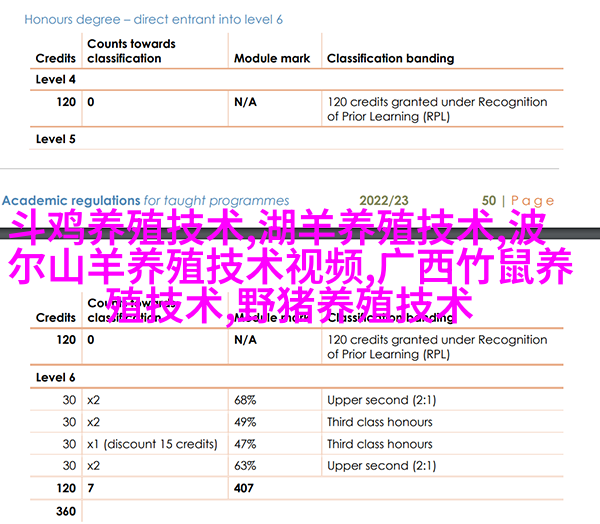Viewport: 600px width, 524px height.
Task: Click 'Upper second (2:1)' in the 63% row
Action: click(382, 466)
